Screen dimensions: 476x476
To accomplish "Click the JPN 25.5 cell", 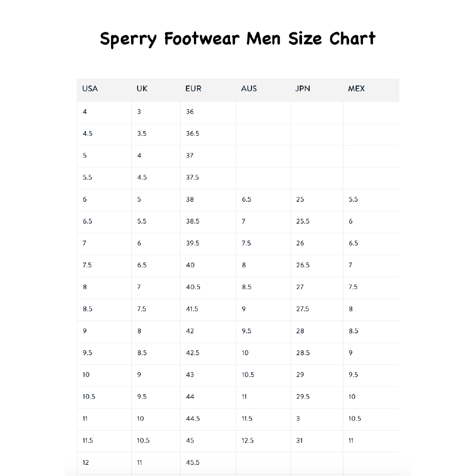I will point(303,221).
